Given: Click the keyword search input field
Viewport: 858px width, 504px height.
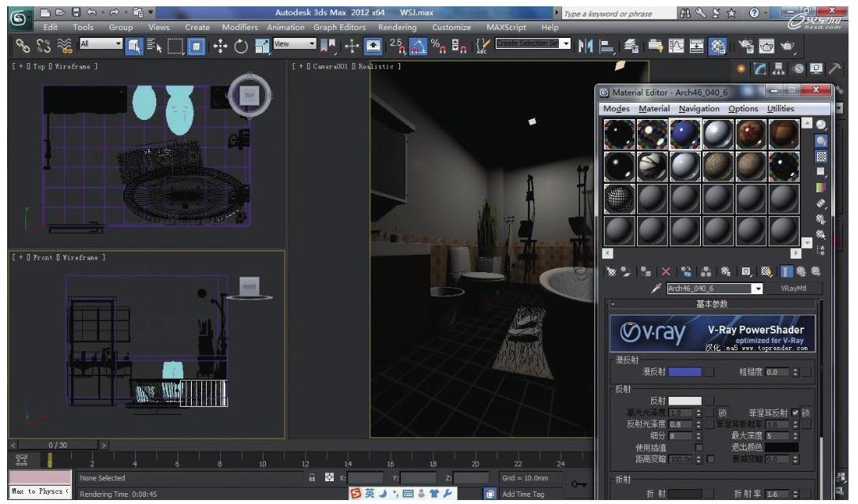Looking at the screenshot, I should tap(619, 13).
